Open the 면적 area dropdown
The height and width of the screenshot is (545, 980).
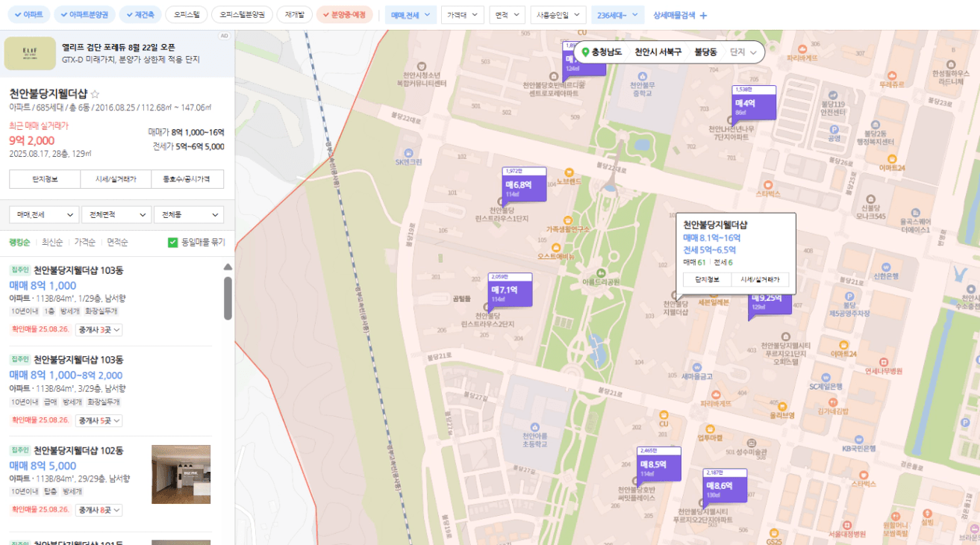[508, 15]
